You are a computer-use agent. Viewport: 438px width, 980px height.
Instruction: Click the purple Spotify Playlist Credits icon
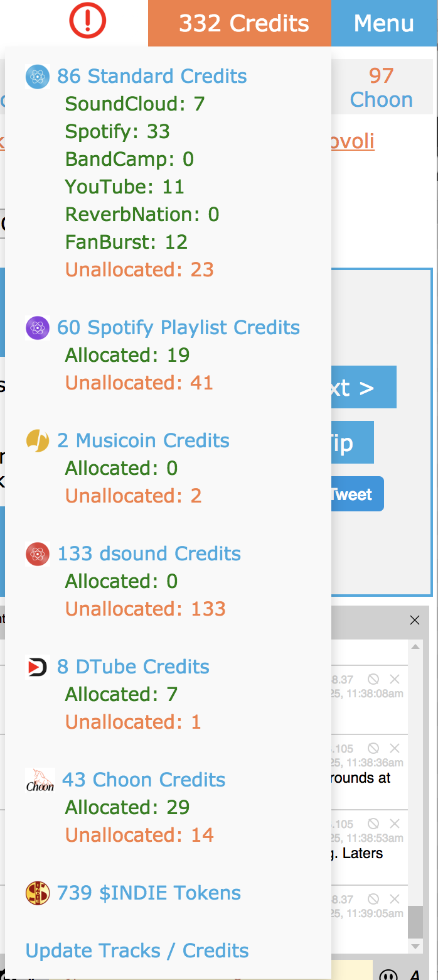pyautogui.click(x=37, y=327)
